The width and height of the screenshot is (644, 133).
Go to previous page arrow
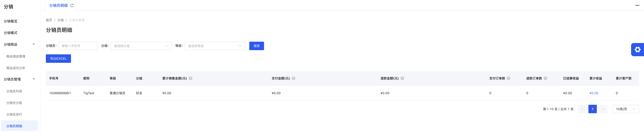(x=582, y=109)
